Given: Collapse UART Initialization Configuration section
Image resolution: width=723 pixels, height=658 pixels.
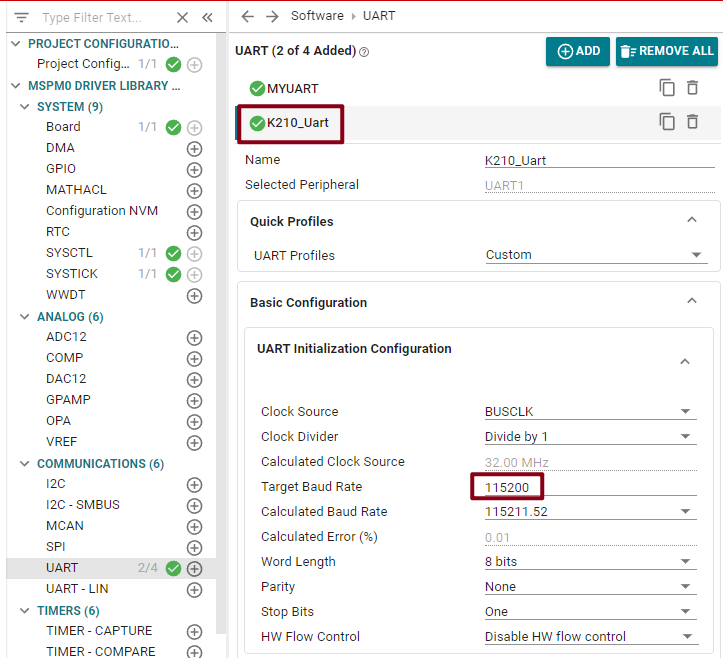Looking at the screenshot, I should (685, 362).
